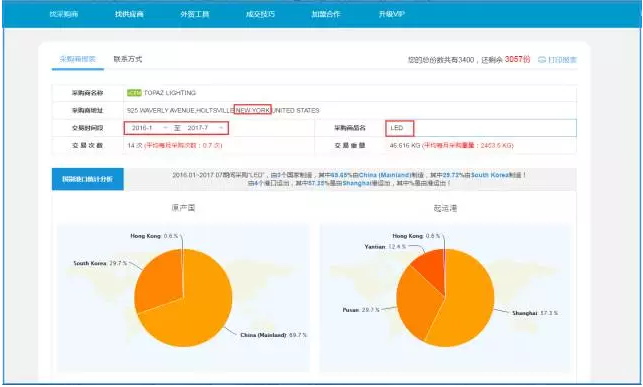Click the China (Mainland) 69.7% chart label
643x387 pixels.
click(x=273, y=335)
